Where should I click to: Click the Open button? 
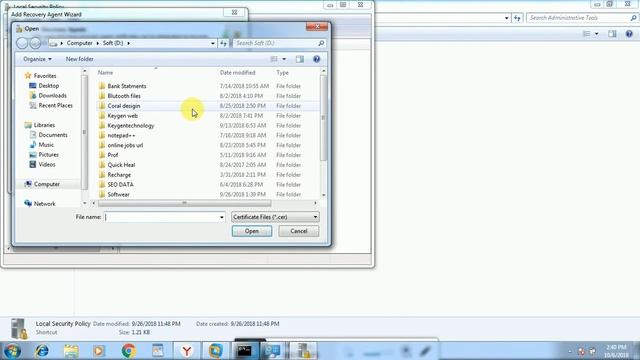(x=252, y=231)
